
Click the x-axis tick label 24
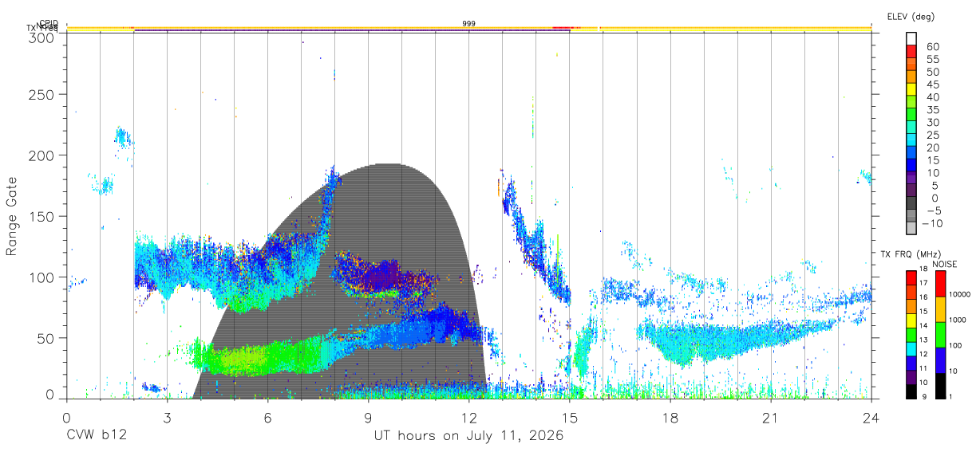[871, 418]
